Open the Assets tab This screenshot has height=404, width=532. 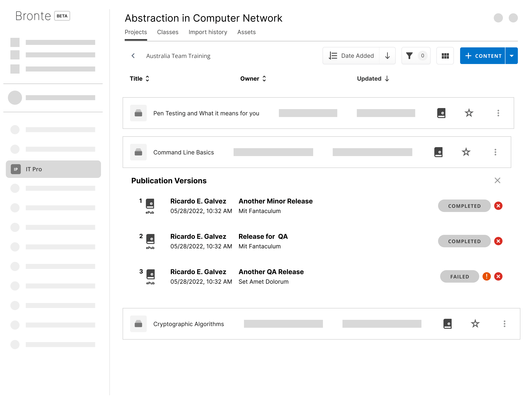246,32
